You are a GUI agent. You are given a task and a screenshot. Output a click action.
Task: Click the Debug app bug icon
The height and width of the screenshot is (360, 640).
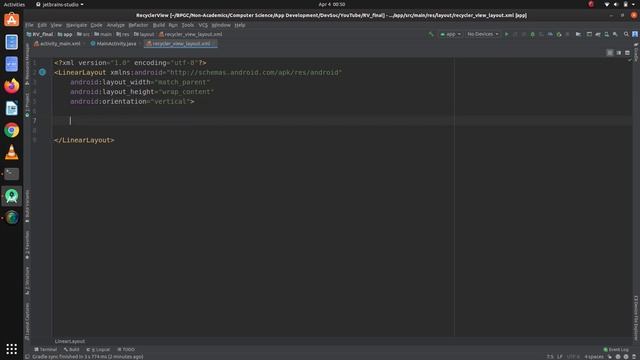pyautogui.click(x=533, y=34)
